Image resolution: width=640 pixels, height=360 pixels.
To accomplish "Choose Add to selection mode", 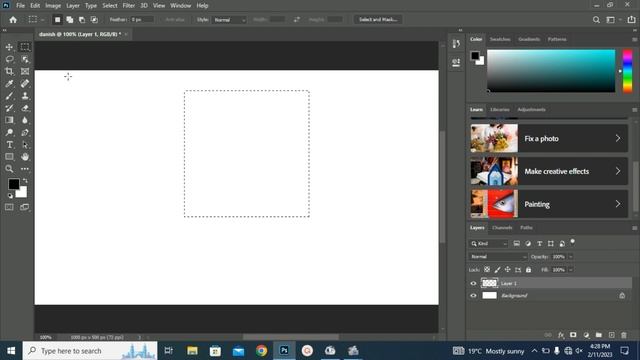I will click(70, 20).
